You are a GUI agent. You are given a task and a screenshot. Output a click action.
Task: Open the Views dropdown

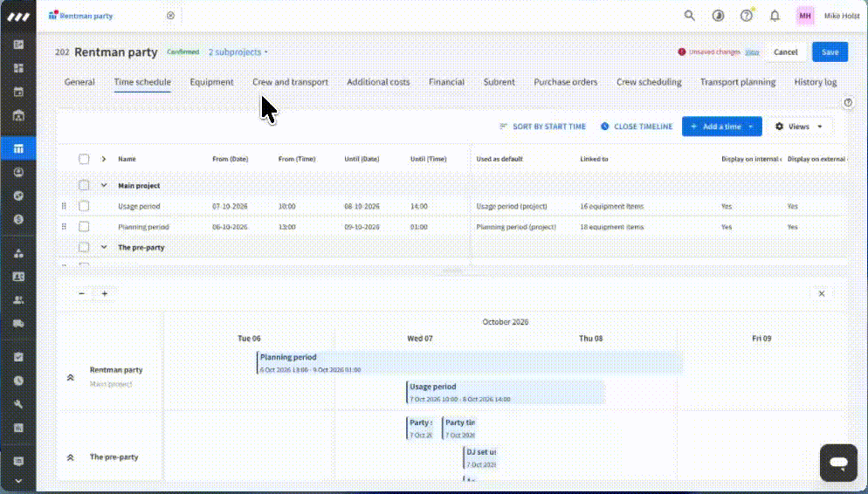point(799,127)
